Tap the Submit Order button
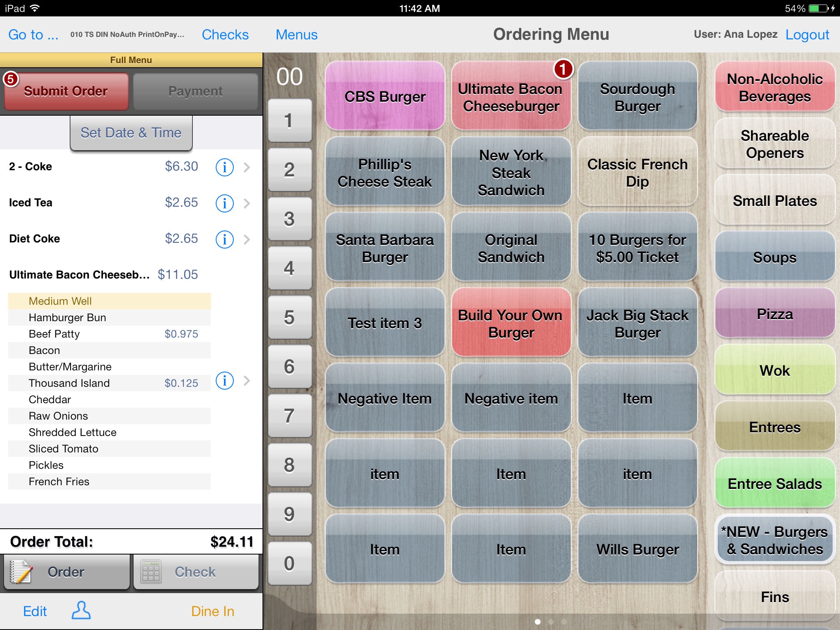The width and height of the screenshot is (840, 630). [x=66, y=91]
